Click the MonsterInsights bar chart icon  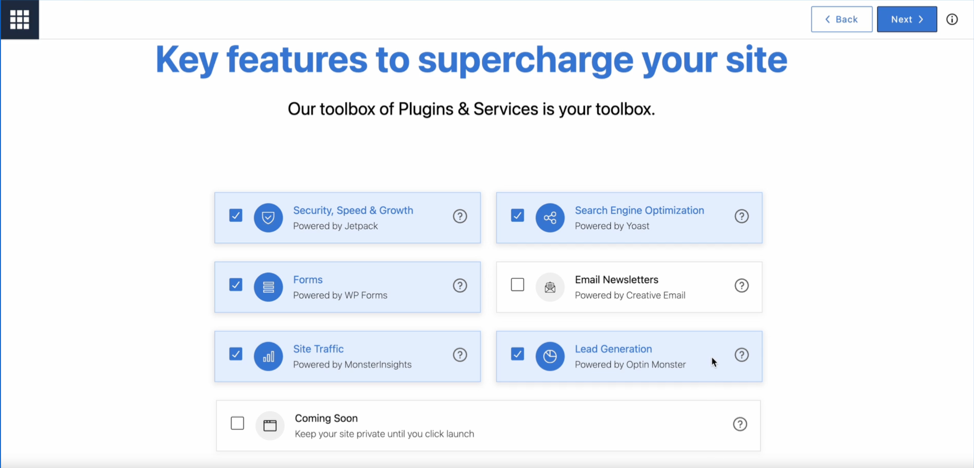point(268,356)
